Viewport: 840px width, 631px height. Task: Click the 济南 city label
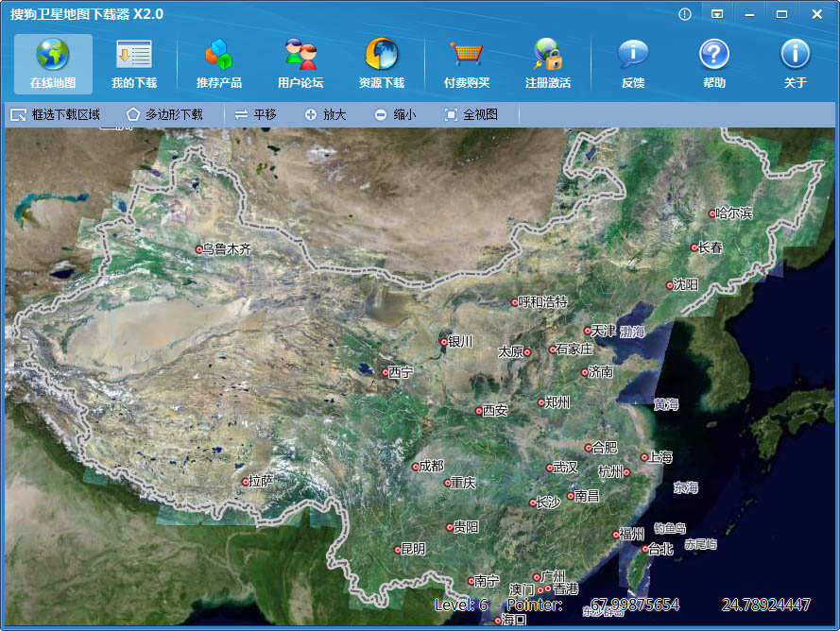pos(601,372)
